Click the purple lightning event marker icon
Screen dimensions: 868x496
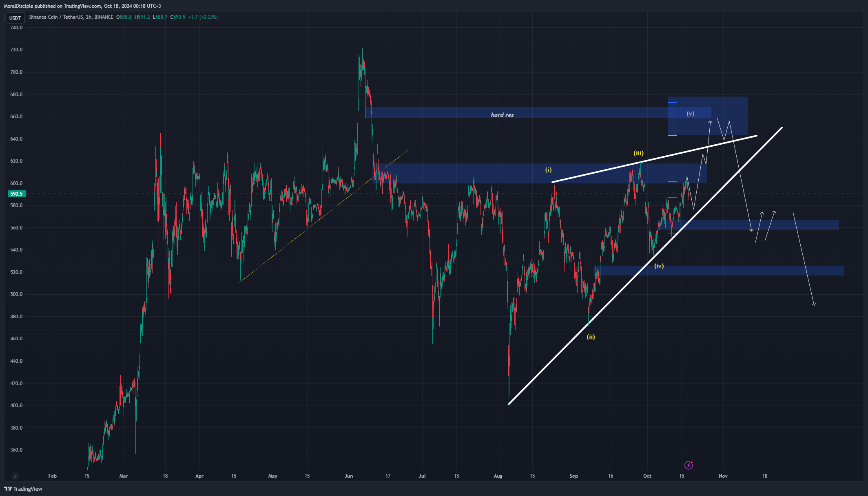pyautogui.click(x=689, y=465)
